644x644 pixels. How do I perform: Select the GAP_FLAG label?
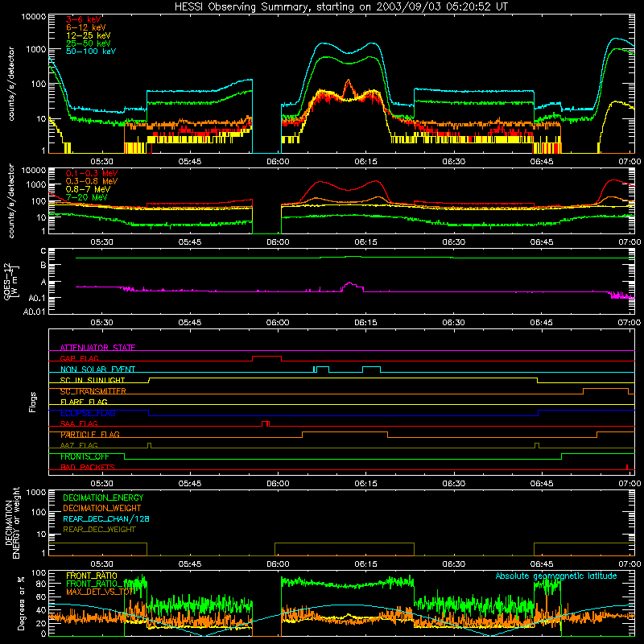tap(79, 358)
